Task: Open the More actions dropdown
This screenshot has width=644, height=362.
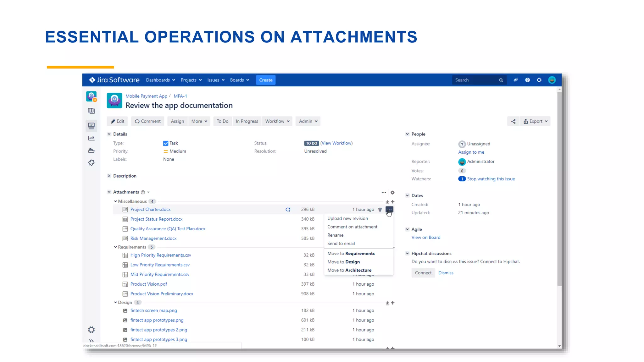Action: (199, 121)
